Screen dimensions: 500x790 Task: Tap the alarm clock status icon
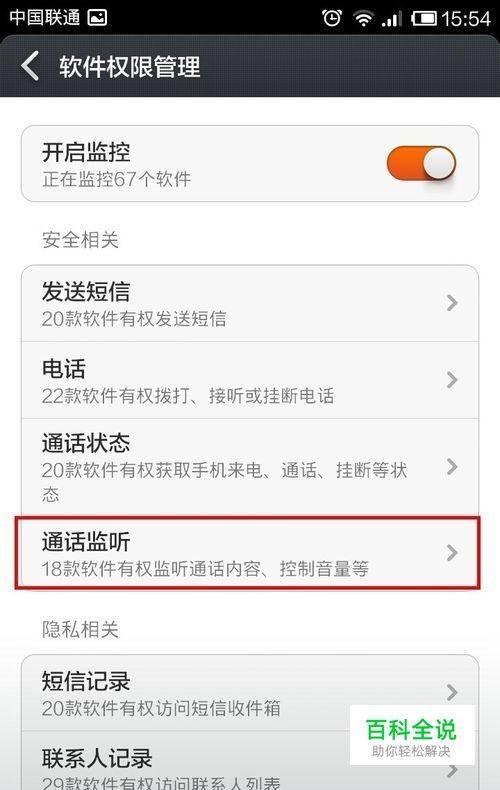[332, 19]
